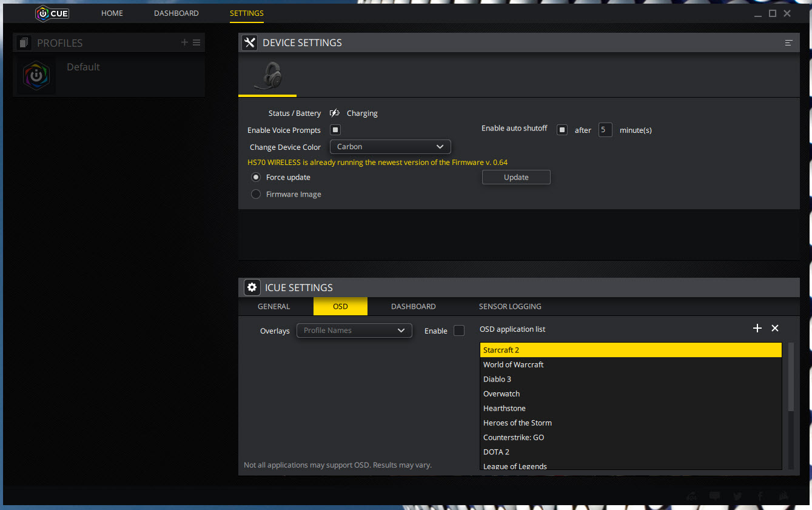Click the firmware version status message
The height and width of the screenshot is (510, 812).
378,162
